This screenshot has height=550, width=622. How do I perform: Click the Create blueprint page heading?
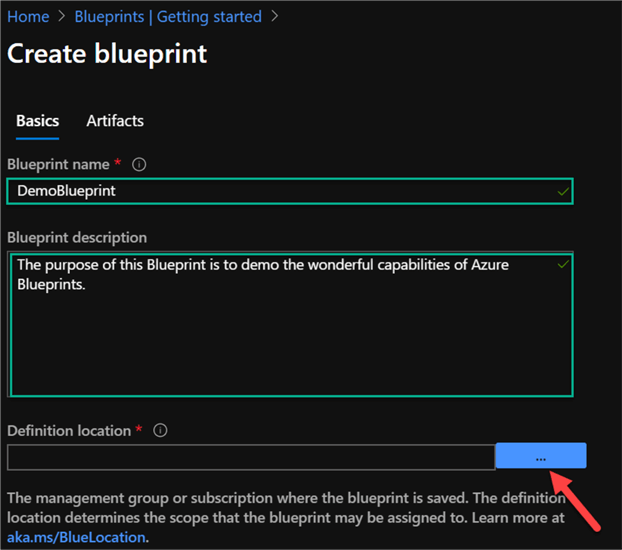[107, 54]
